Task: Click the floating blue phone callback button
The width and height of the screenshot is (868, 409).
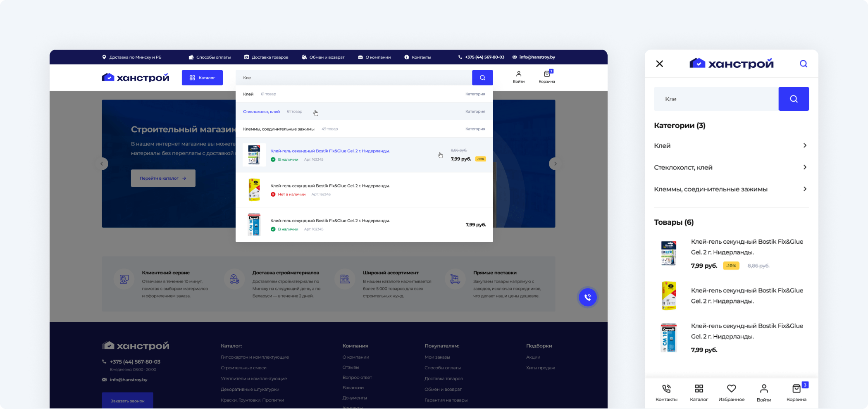Action: 588,297
